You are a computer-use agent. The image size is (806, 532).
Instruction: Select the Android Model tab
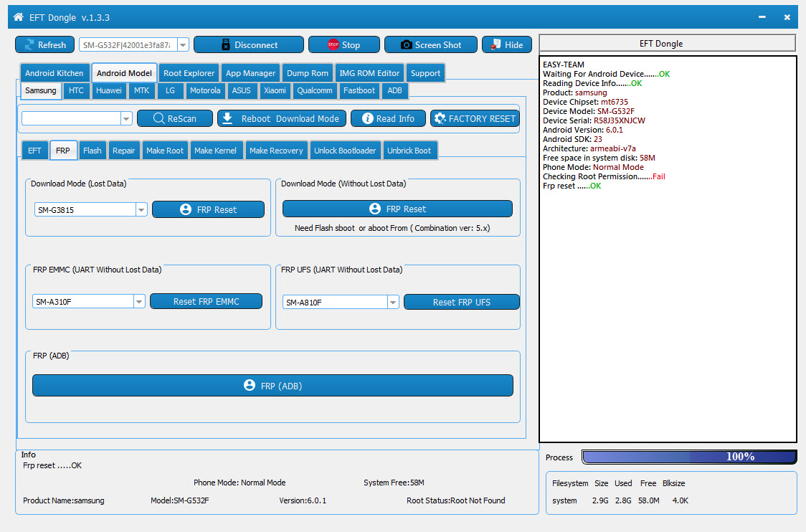(124, 73)
